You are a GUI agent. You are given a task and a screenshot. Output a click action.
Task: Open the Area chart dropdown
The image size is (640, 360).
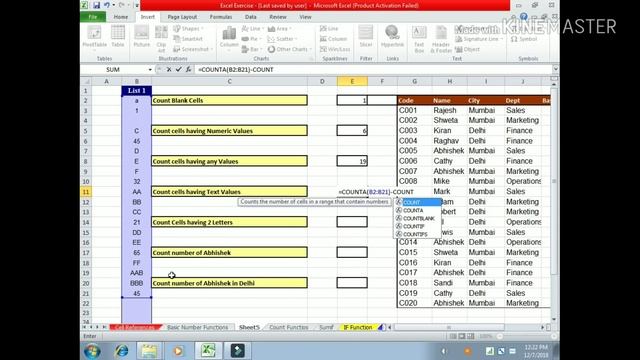pyautogui.click(x=280, y=29)
